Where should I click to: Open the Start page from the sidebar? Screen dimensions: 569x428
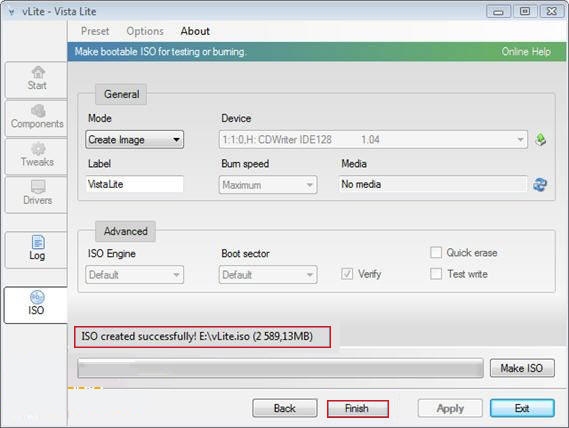36,80
